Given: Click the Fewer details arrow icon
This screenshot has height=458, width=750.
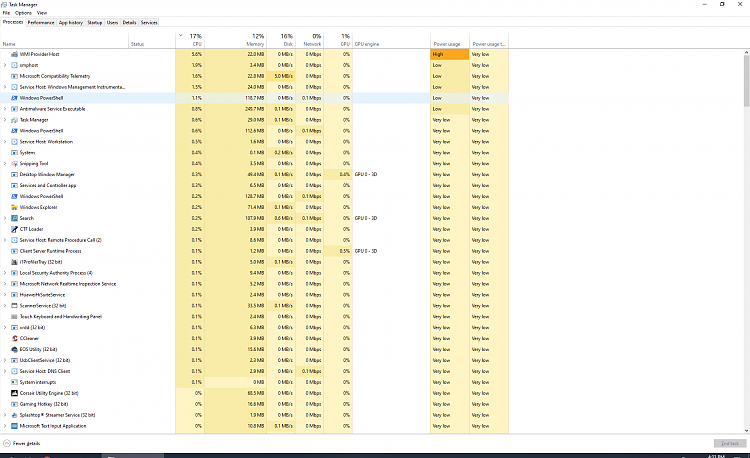Looking at the screenshot, I should [x=7, y=443].
